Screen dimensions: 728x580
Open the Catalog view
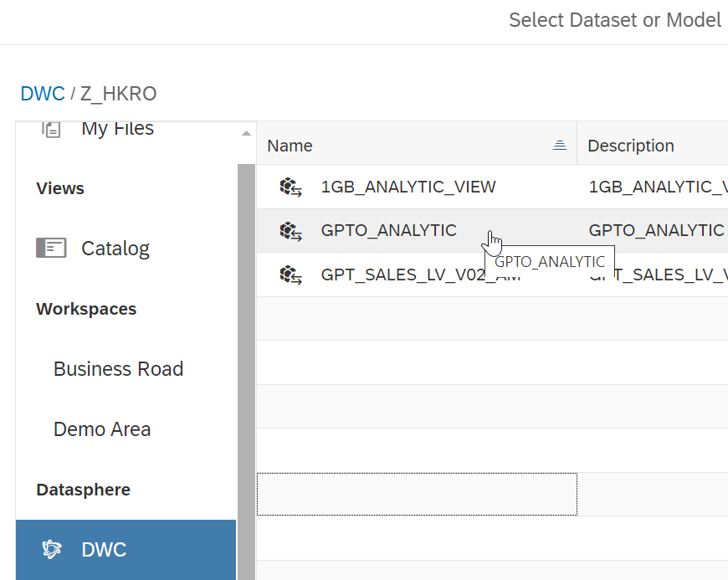click(115, 249)
